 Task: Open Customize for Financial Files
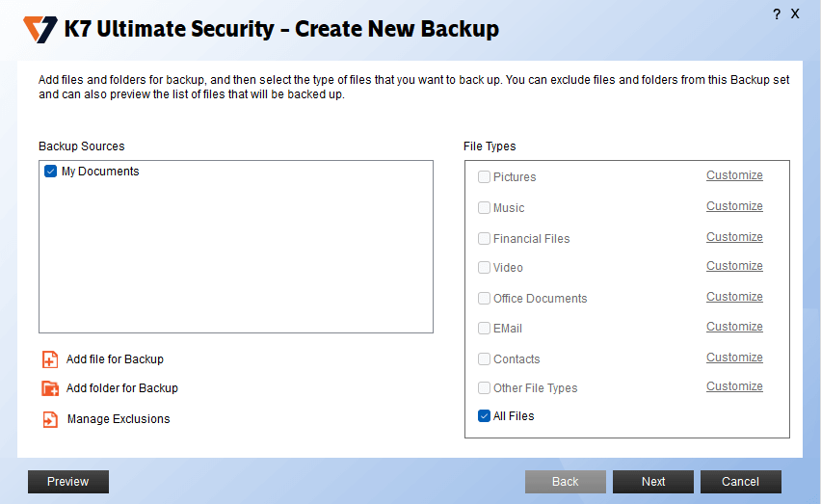point(734,237)
